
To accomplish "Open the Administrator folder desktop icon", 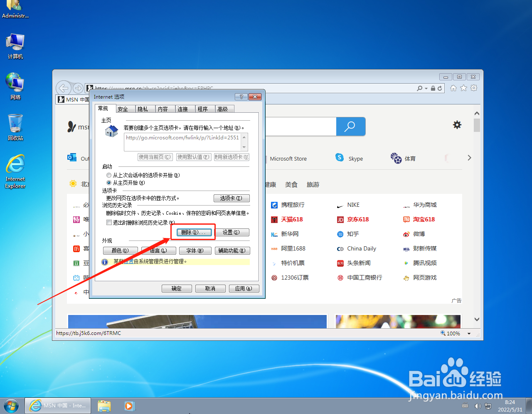I will (x=15, y=10).
